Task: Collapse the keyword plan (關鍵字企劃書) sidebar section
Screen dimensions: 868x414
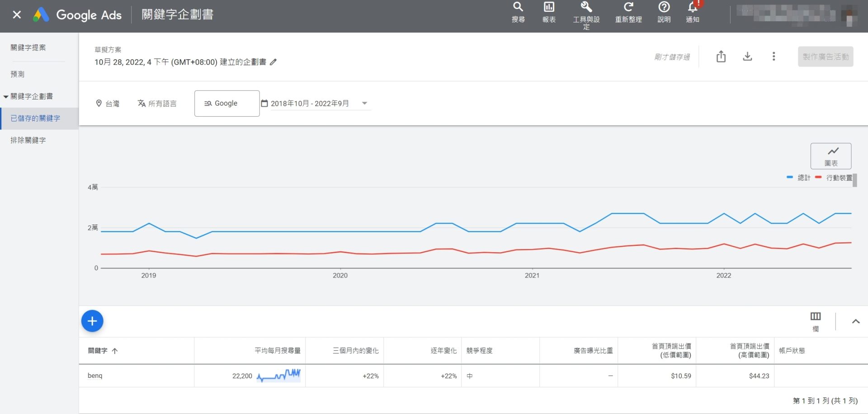Action: click(x=6, y=97)
